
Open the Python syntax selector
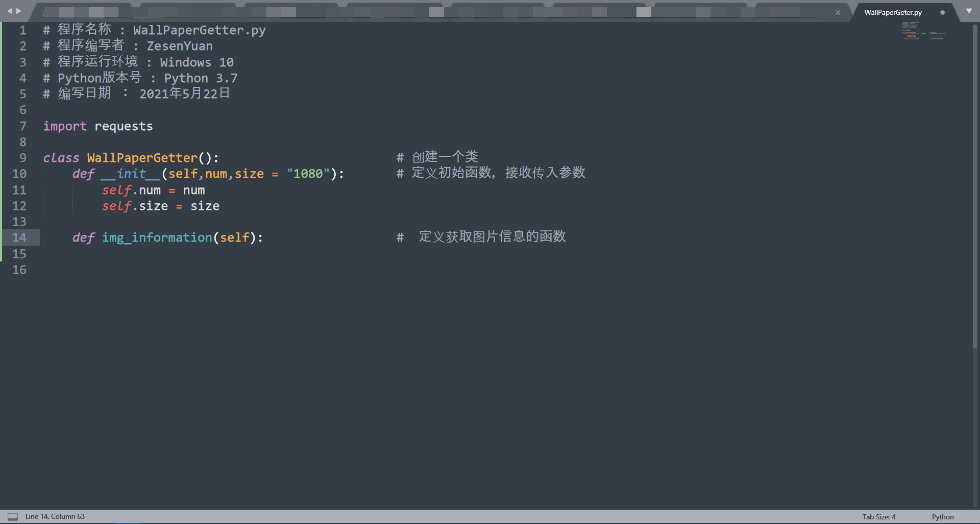(x=942, y=516)
